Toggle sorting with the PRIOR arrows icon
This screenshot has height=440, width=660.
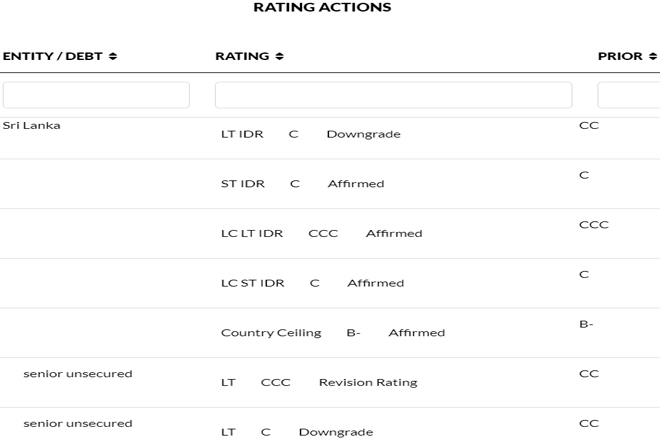coord(653,56)
